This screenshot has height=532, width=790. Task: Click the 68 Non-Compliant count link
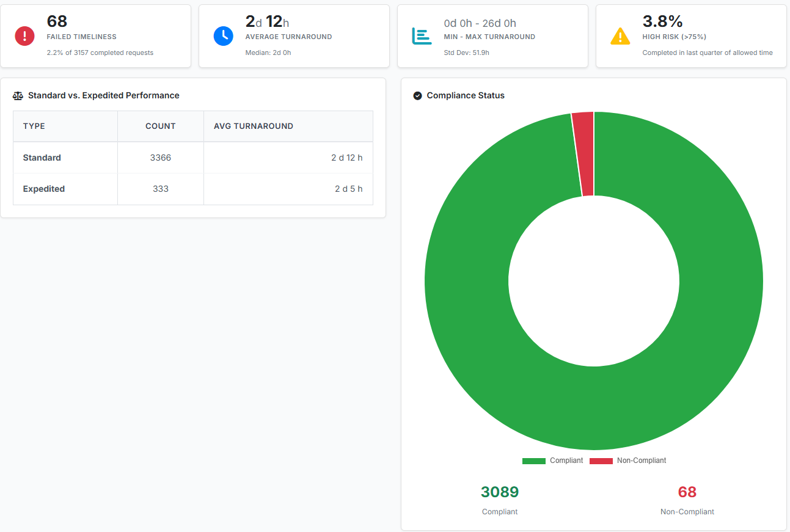point(687,492)
